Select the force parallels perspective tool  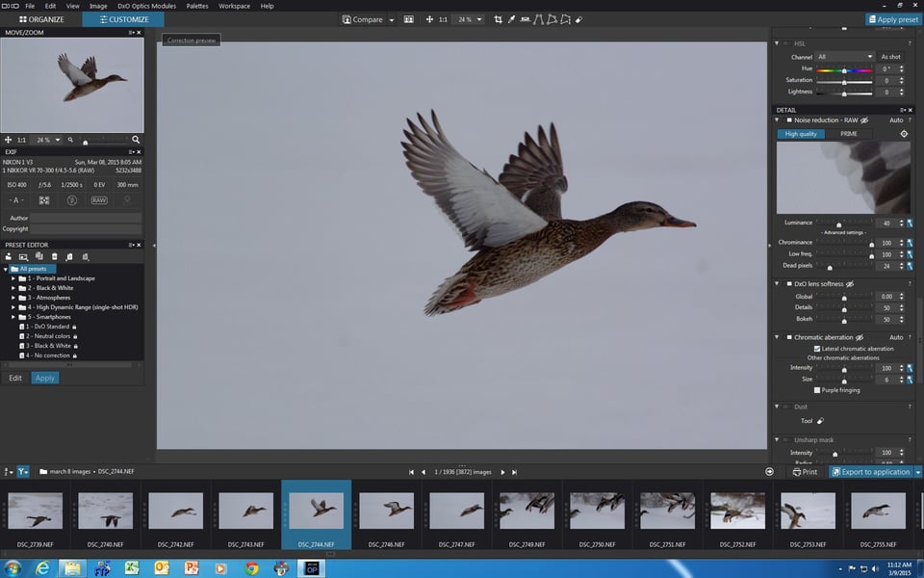539,19
